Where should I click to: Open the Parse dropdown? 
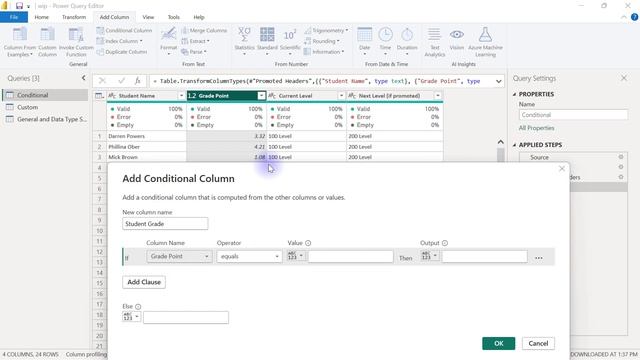(x=193, y=52)
